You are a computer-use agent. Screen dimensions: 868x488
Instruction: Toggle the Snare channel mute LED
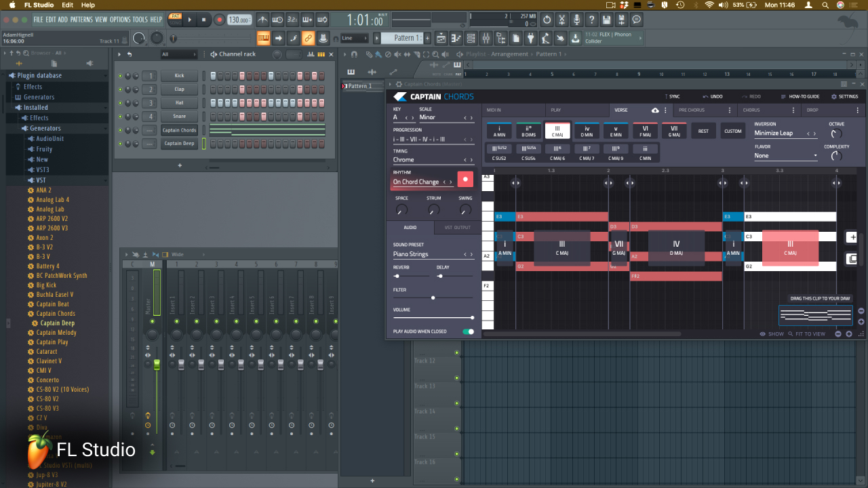[x=120, y=117]
